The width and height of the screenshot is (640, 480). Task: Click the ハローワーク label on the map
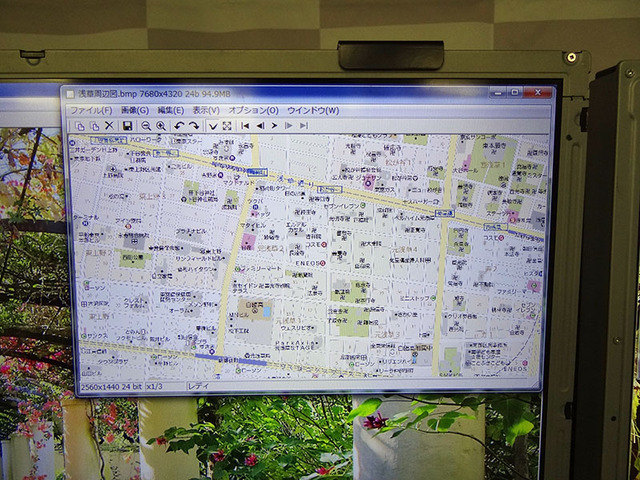click(146, 140)
